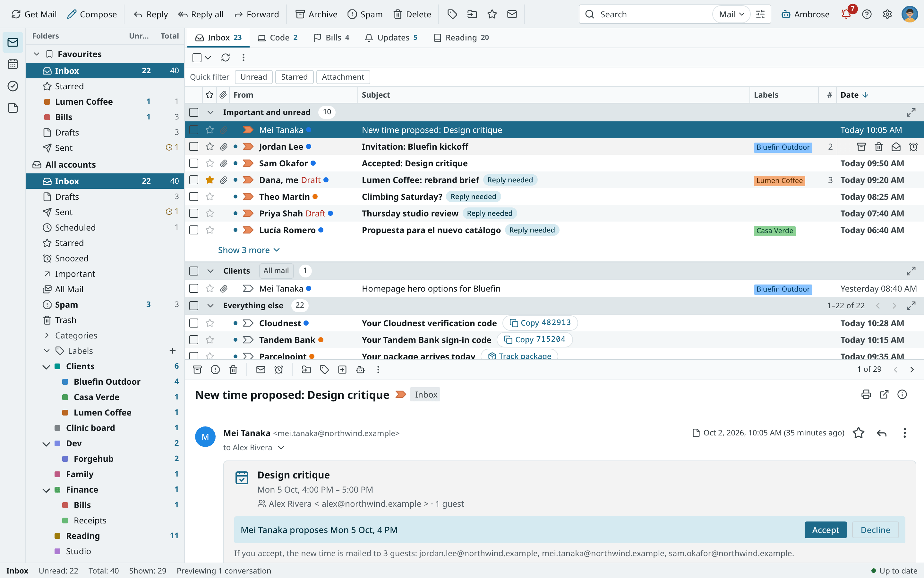Accept the proposed meeting time
The height and width of the screenshot is (578, 924).
tap(826, 530)
